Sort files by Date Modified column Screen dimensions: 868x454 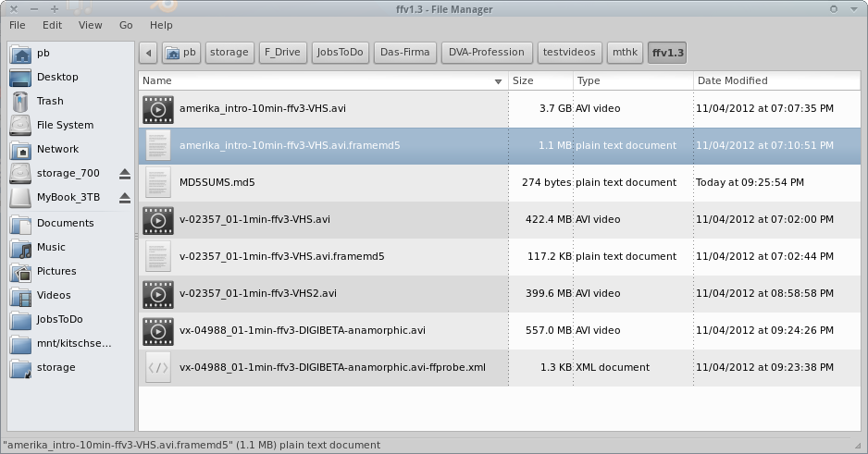click(x=775, y=81)
